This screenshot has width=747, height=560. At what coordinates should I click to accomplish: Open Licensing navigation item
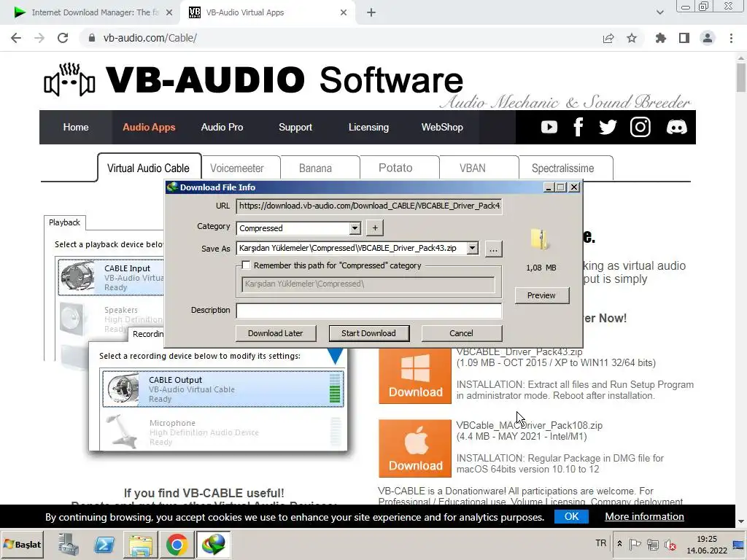pos(368,127)
